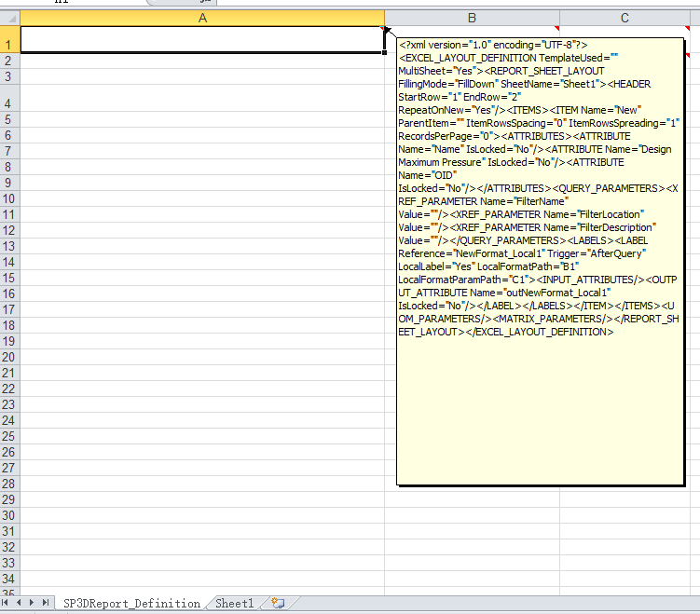Select row 1 header

click(x=10, y=39)
